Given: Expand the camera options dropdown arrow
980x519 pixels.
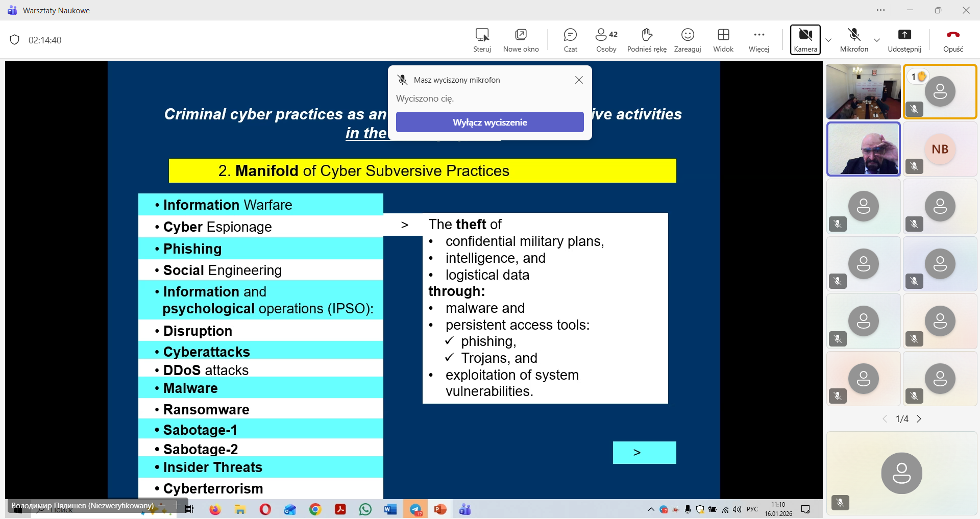Looking at the screenshot, I should pyautogui.click(x=828, y=40).
